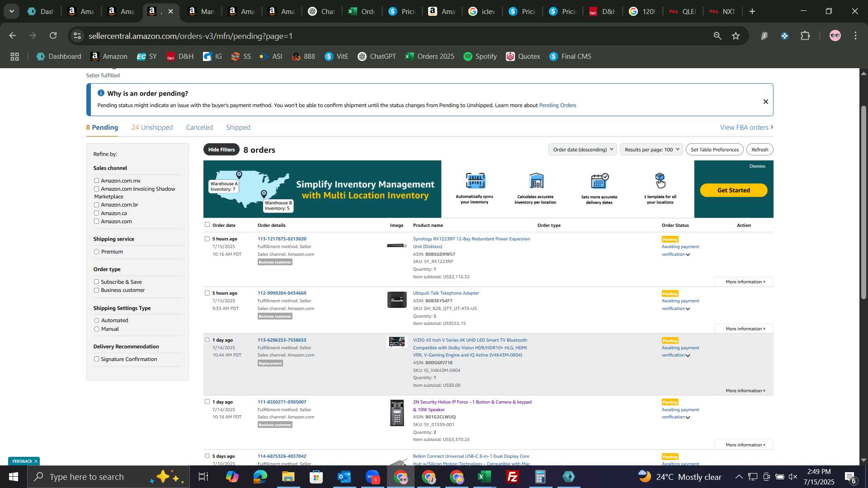Open the site information icon in address bar
Image resolution: width=868 pixels, height=488 pixels.
tap(78, 36)
